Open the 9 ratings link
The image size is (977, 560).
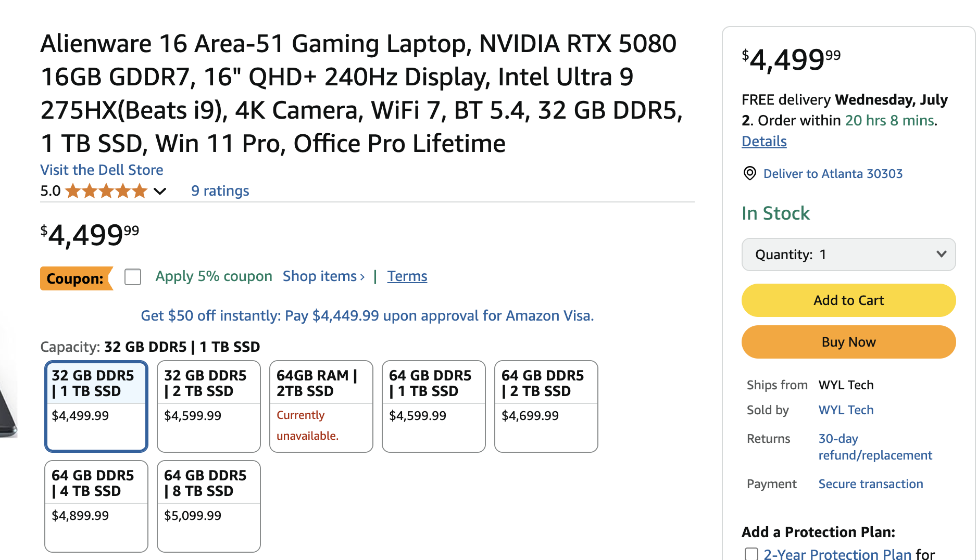220,191
